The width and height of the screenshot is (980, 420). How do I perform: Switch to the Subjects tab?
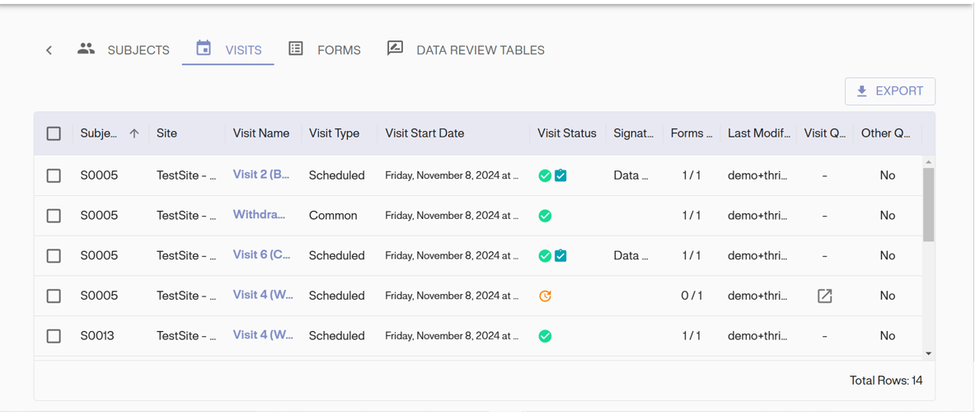point(124,50)
